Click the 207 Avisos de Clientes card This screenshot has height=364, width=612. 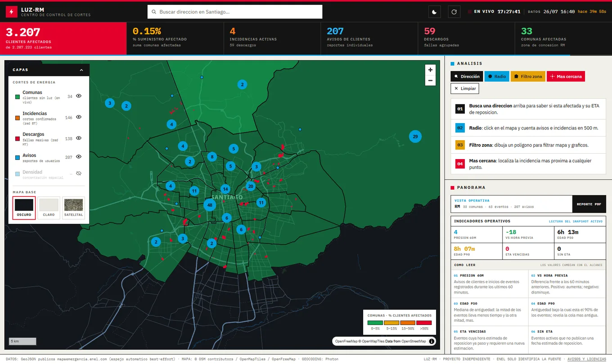coord(369,39)
